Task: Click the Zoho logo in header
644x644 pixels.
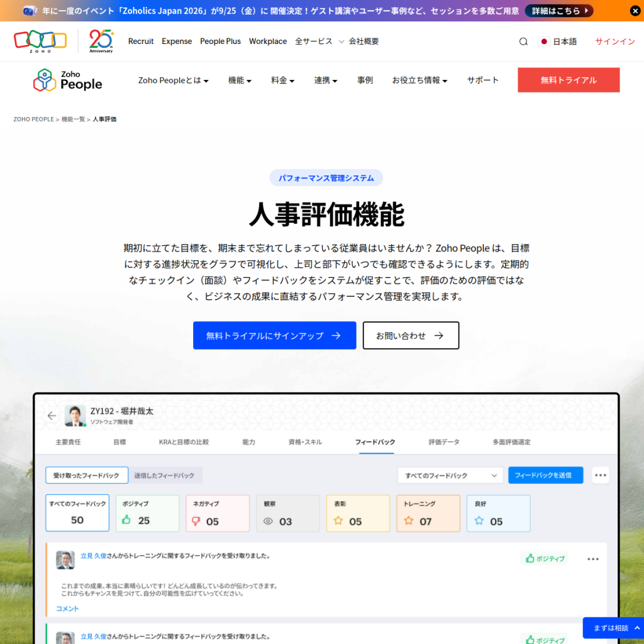Action: 40,41
